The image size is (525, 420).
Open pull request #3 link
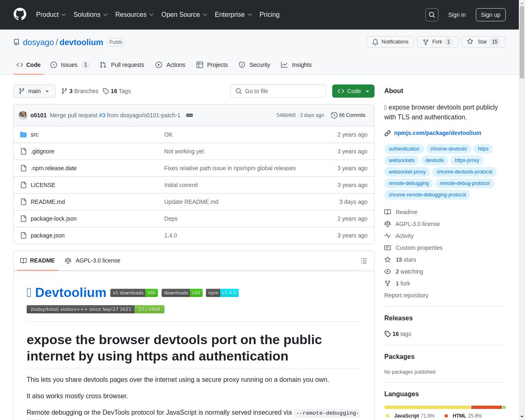click(x=102, y=115)
